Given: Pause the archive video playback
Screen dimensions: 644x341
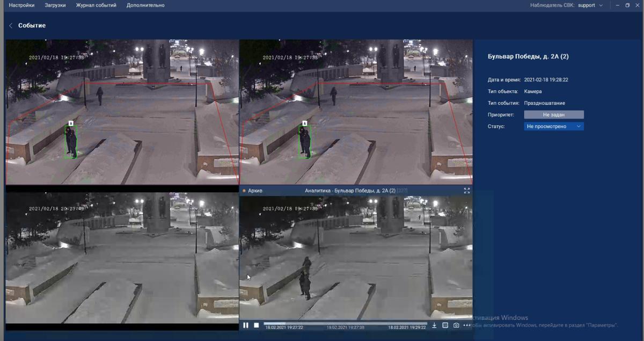Looking at the screenshot, I should point(246,325).
